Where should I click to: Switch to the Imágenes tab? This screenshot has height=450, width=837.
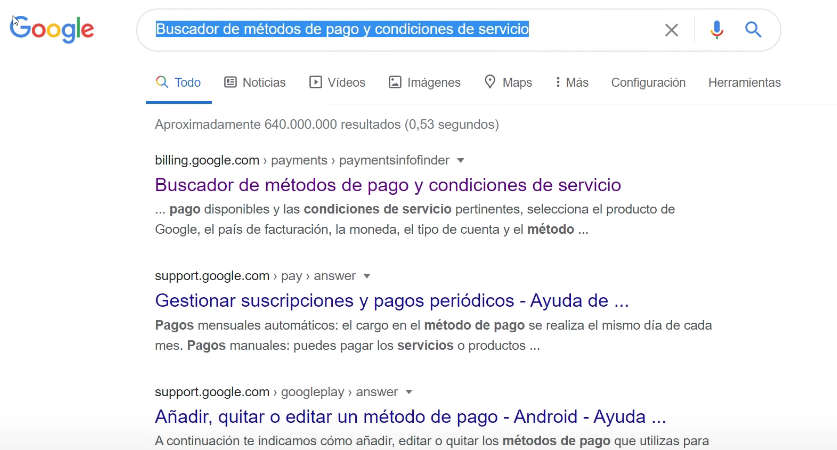(x=425, y=83)
